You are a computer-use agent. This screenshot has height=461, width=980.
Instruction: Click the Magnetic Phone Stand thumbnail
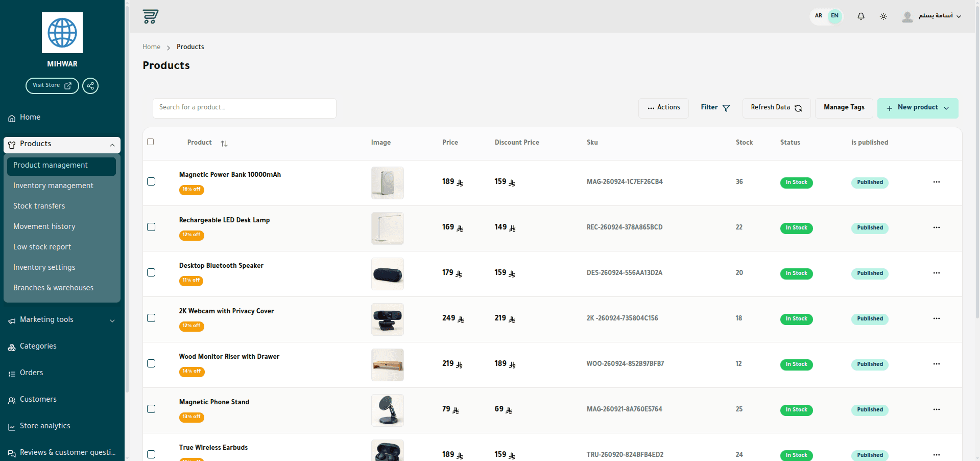coord(388,410)
